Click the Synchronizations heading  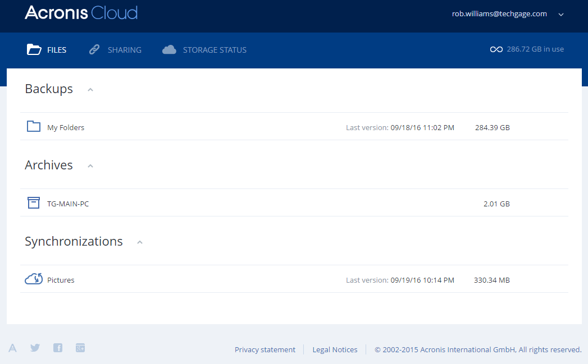pos(74,242)
